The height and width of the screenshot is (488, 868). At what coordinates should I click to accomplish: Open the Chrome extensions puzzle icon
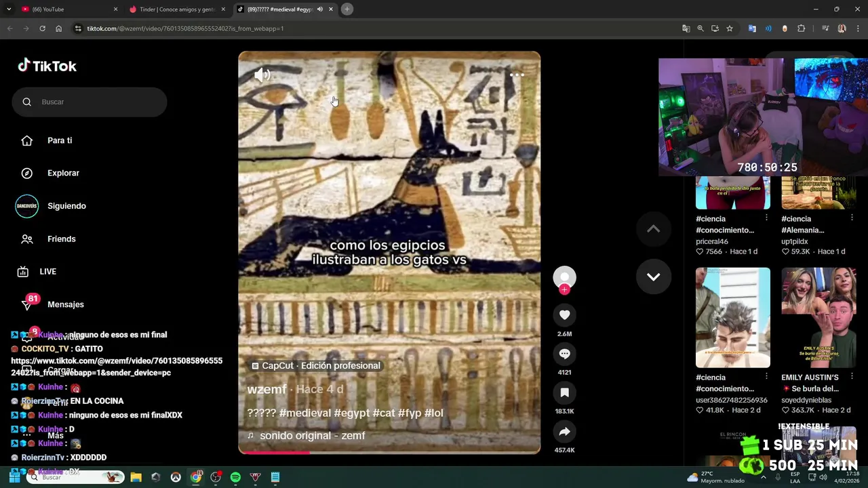[801, 28]
